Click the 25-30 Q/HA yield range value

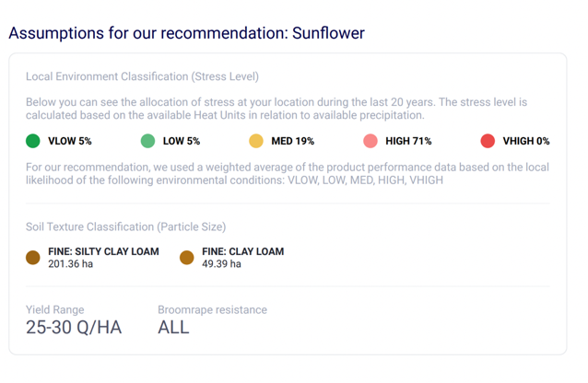(x=74, y=327)
